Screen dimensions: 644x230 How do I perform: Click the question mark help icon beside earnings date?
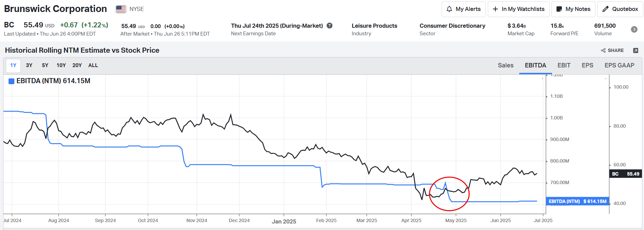click(x=330, y=26)
